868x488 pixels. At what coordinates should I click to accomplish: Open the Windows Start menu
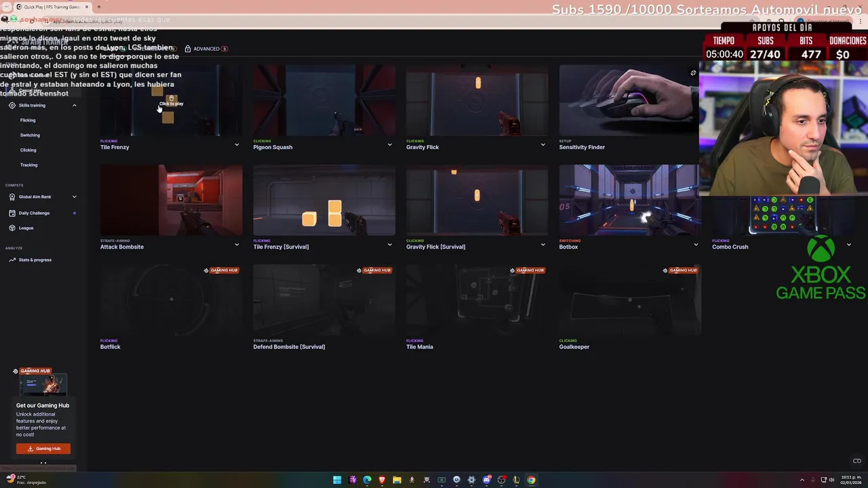pyautogui.click(x=337, y=480)
